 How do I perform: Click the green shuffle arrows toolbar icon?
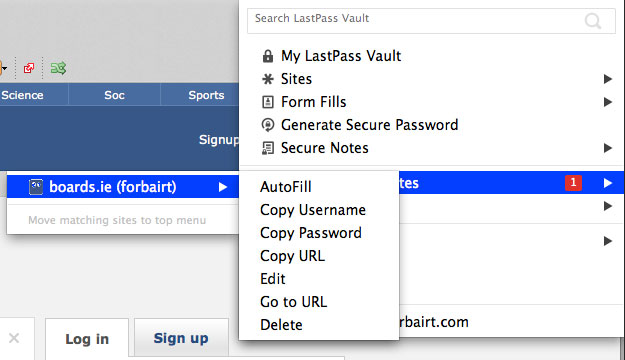coord(58,68)
